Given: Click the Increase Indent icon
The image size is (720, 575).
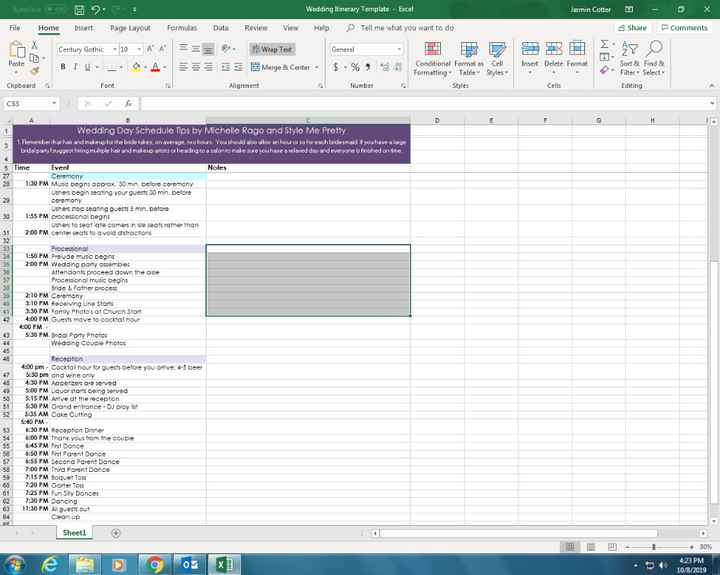Looking at the screenshot, I should (238, 67).
